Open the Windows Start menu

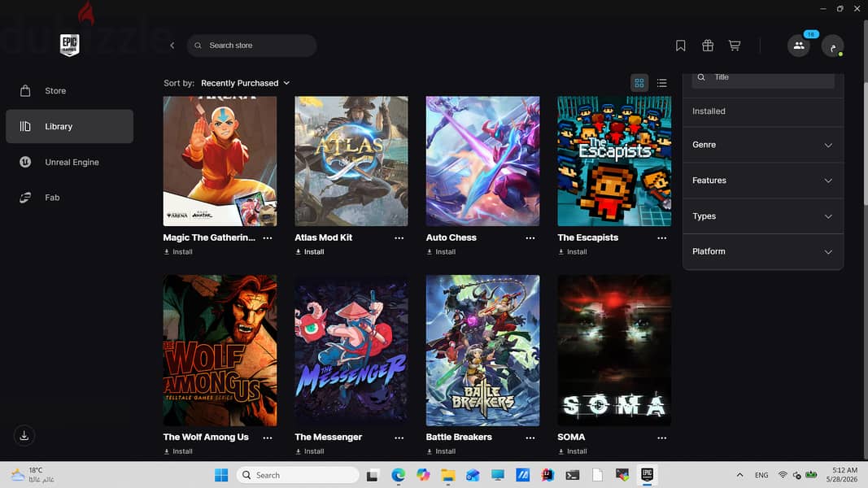click(221, 475)
